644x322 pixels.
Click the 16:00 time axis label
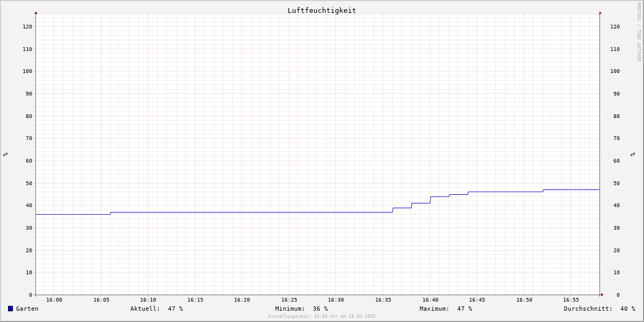pyautogui.click(x=54, y=300)
